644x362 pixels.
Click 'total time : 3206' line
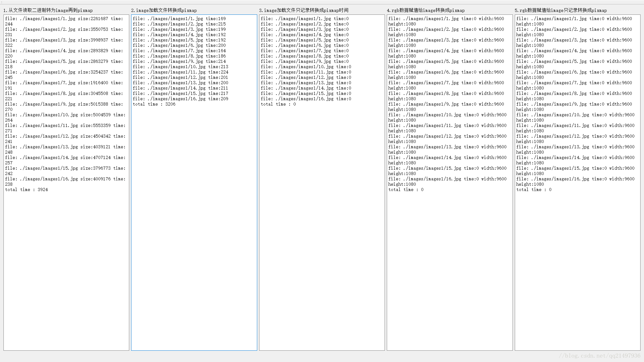click(154, 104)
